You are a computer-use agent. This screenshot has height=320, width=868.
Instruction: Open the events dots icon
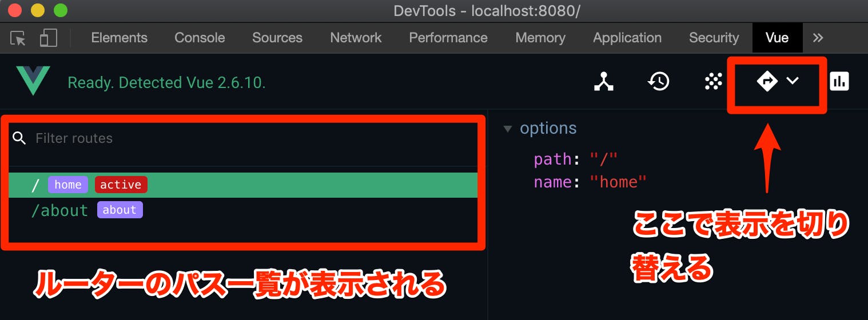(x=713, y=82)
